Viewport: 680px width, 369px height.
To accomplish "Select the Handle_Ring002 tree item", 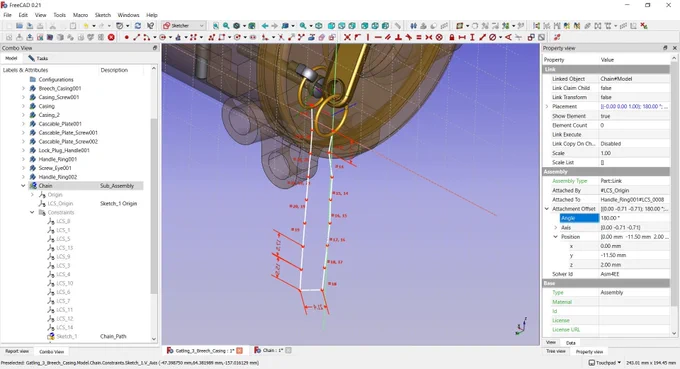I will 57,177.
